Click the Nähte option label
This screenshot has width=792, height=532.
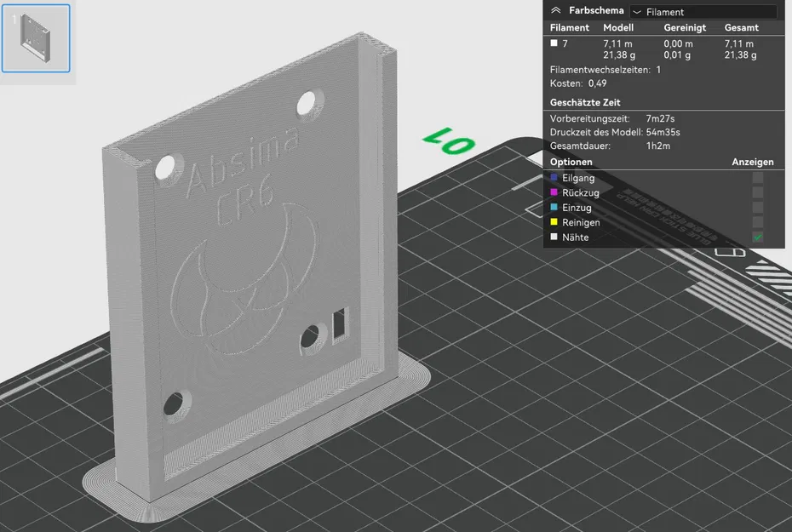tap(576, 237)
